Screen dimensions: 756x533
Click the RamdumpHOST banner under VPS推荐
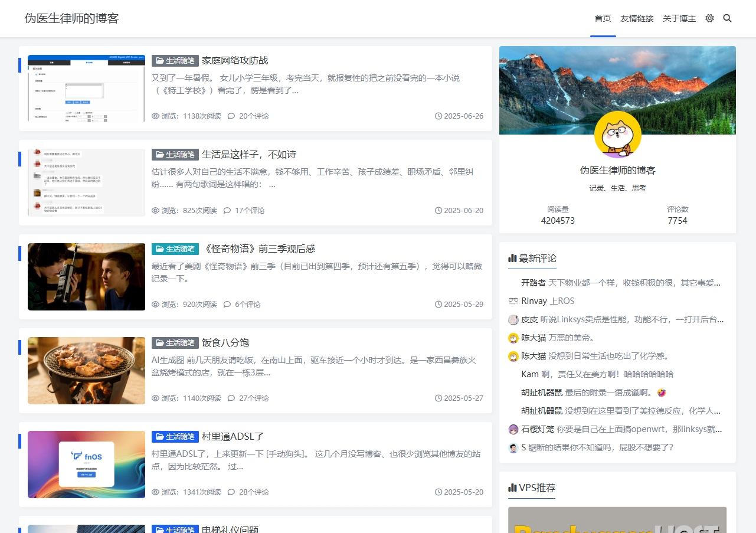(x=617, y=522)
